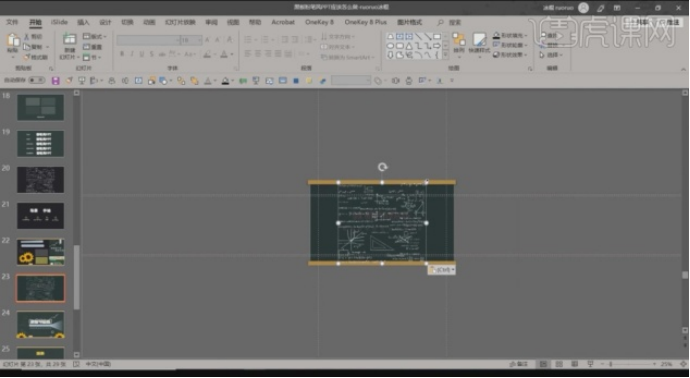Click the 新建幻灯片 new slide icon

point(69,40)
